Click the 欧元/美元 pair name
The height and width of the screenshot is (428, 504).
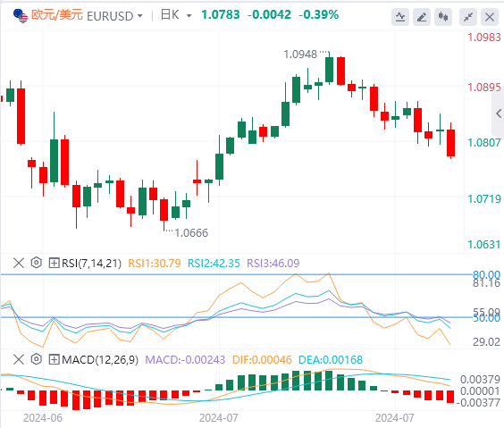(x=57, y=15)
